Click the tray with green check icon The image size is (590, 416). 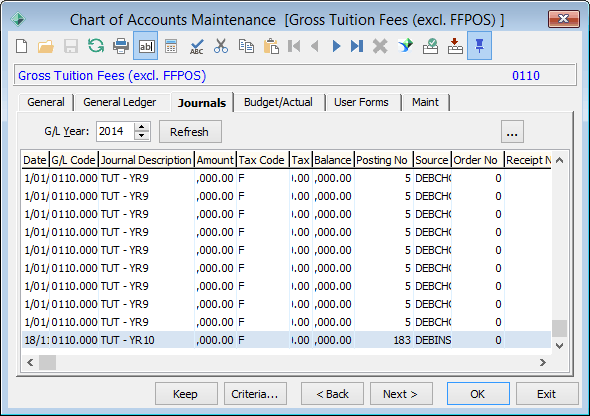pyautogui.click(x=430, y=46)
